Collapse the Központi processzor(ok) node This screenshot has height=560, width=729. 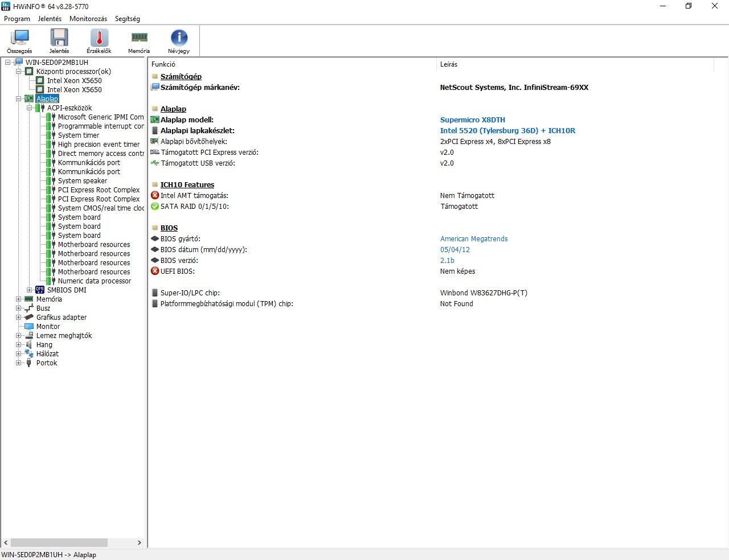18,72
